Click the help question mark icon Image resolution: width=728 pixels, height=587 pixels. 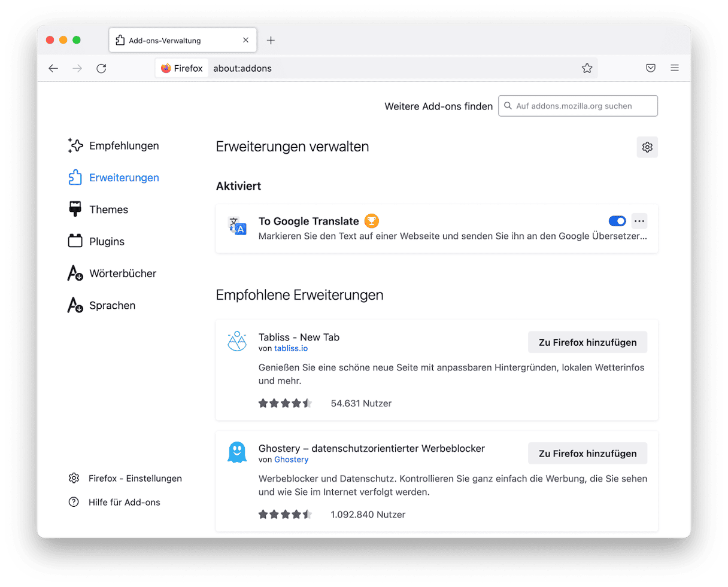(74, 502)
